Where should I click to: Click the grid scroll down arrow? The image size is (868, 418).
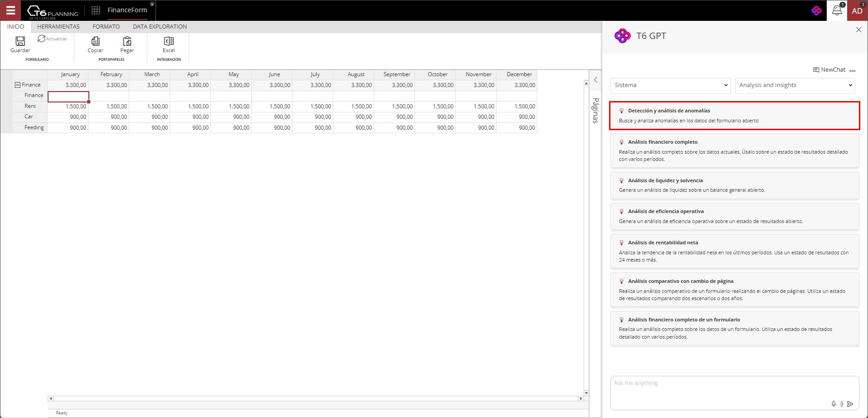point(586,393)
